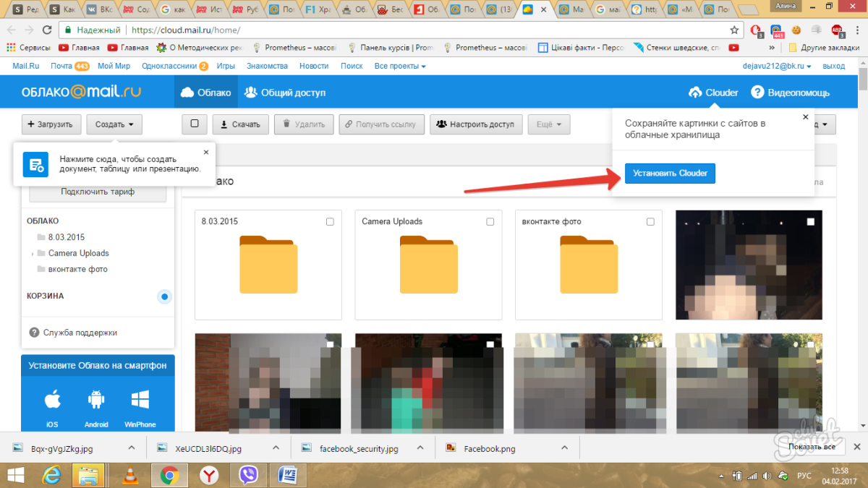Expand Camera Uploads tree arrow
The height and width of the screenshot is (488, 868).
33,254
